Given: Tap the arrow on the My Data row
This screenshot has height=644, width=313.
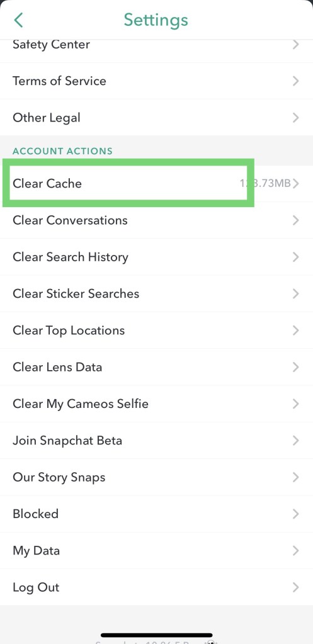Looking at the screenshot, I should pyautogui.click(x=295, y=550).
